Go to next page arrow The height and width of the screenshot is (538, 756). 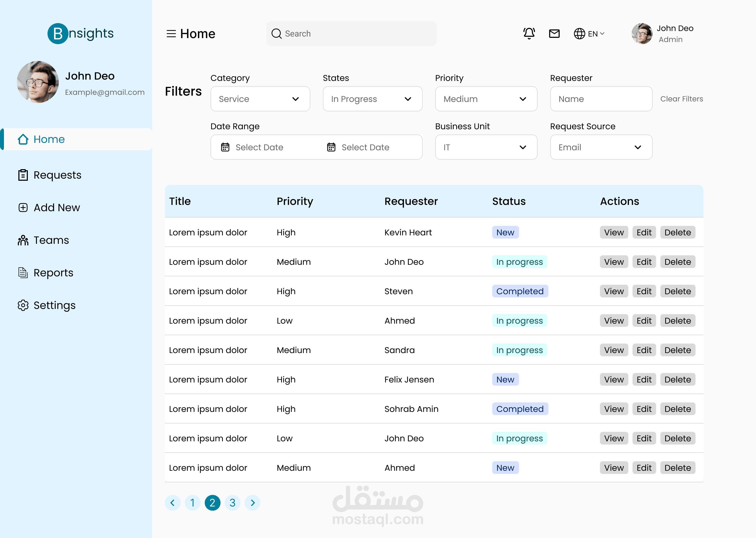pos(253,503)
